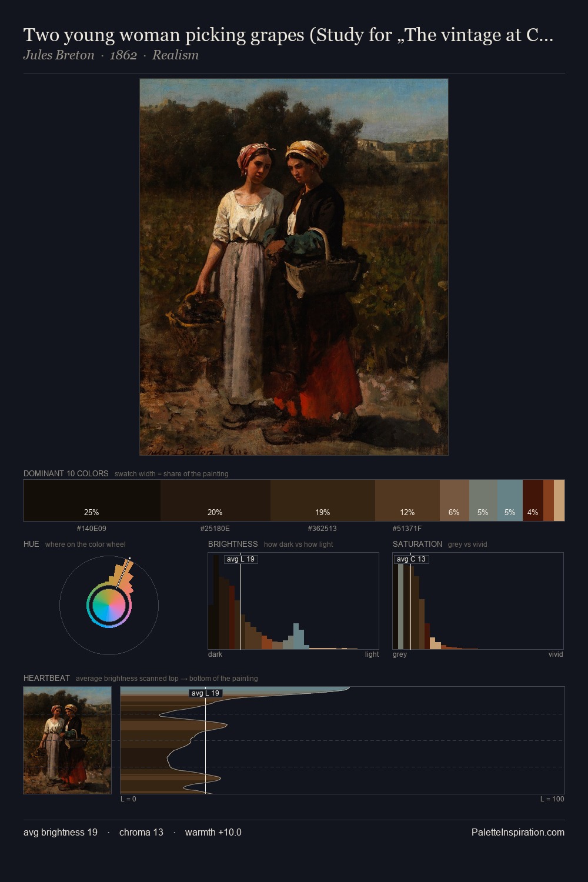Click the painting title heading
The height and width of the screenshot is (882, 588).
tap(288, 35)
